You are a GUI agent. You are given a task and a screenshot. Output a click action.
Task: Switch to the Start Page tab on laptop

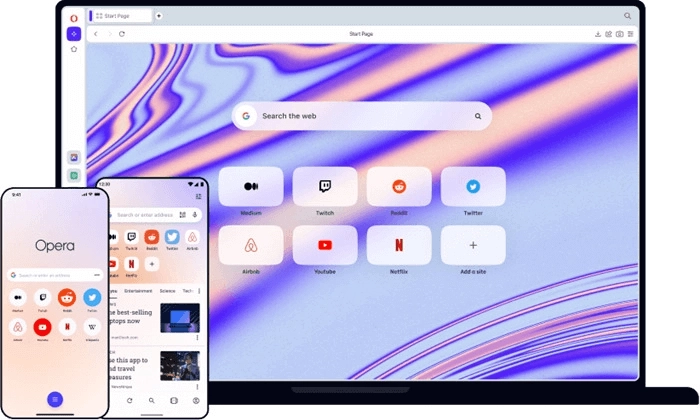tap(121, 16)
